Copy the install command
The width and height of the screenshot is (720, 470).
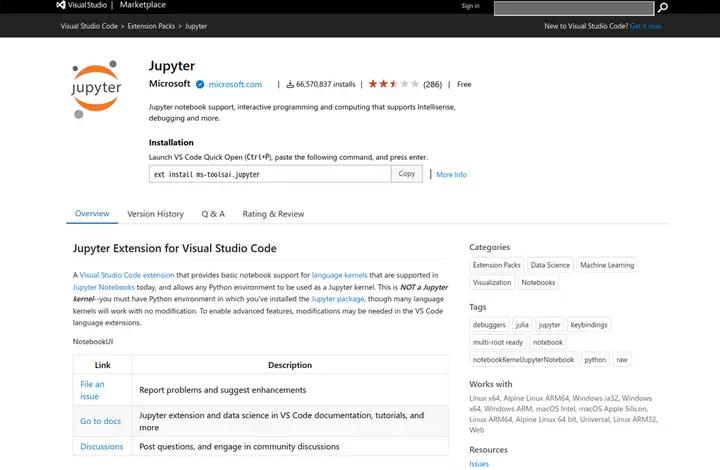pos(406,173)
